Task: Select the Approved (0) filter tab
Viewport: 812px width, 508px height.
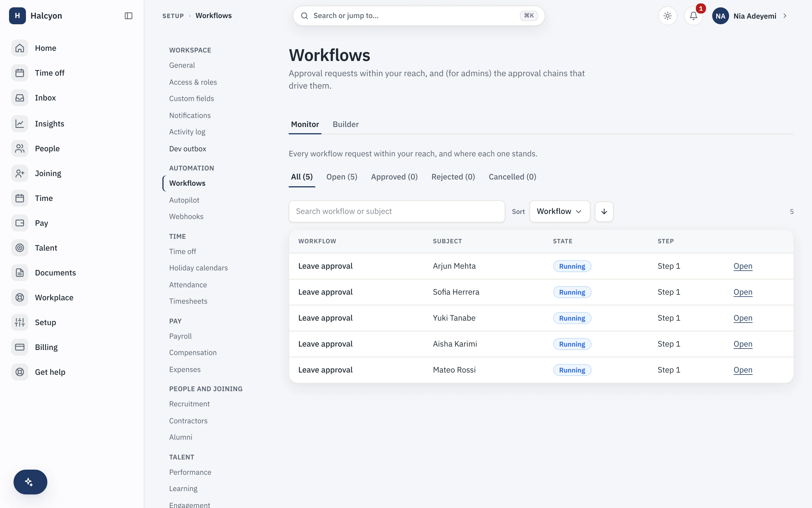Action: point(394,177)
